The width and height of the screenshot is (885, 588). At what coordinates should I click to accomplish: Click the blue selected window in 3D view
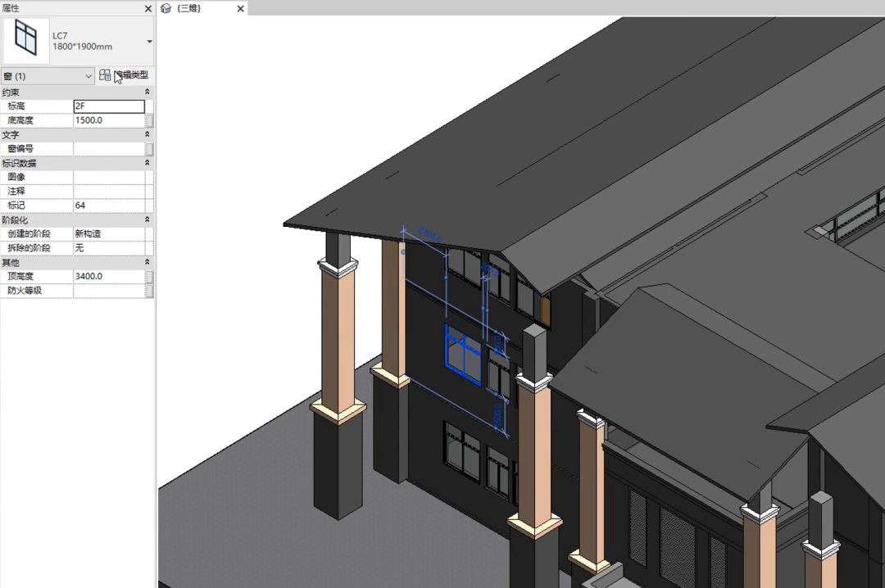pos(463,355)
